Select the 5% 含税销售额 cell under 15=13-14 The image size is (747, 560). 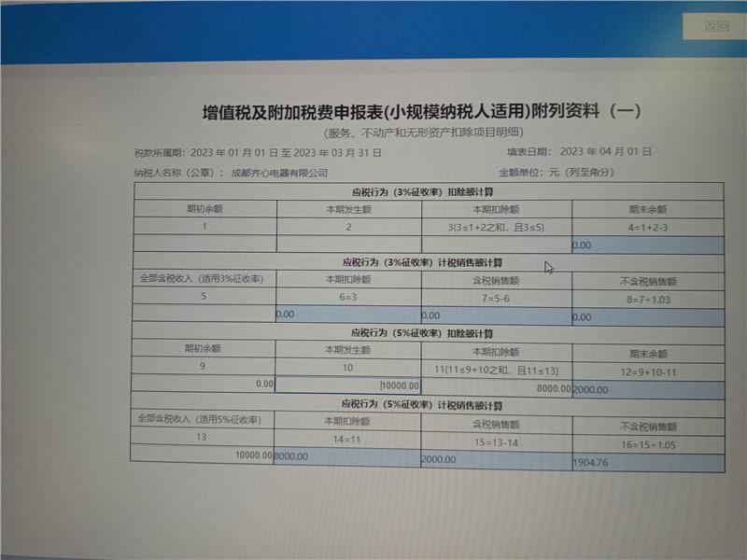coord(495,459)
